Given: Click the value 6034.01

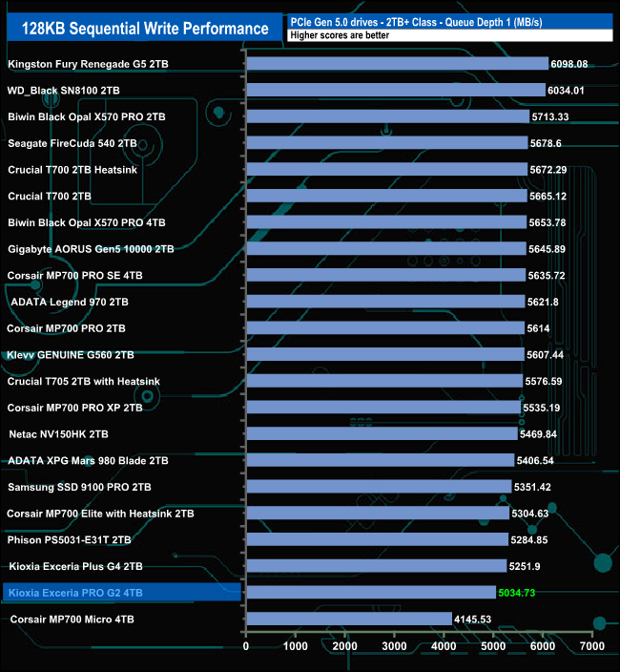Looking at the screenshot, I should 566,91.
